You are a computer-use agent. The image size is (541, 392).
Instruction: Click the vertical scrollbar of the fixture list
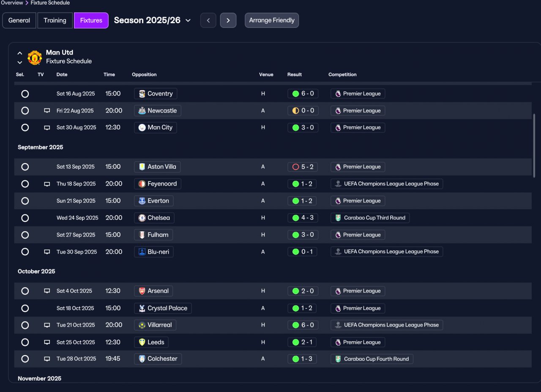tap(534, 145)
